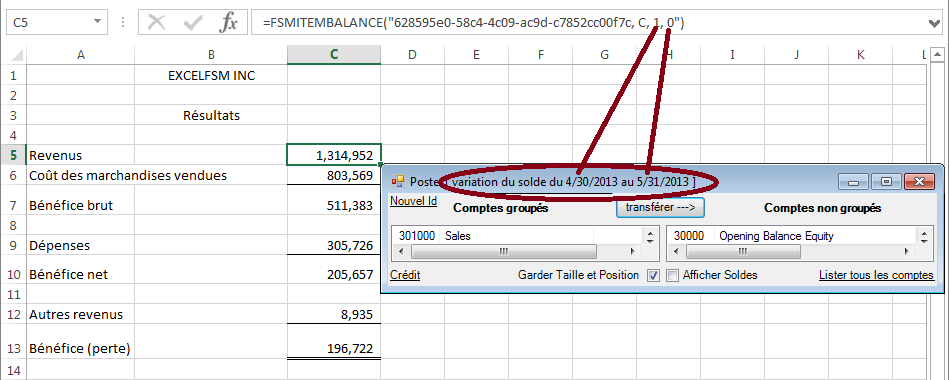Select row 10 header
Image resolution: width=949 pixels, height=380 pixels.
pos(13,274)
